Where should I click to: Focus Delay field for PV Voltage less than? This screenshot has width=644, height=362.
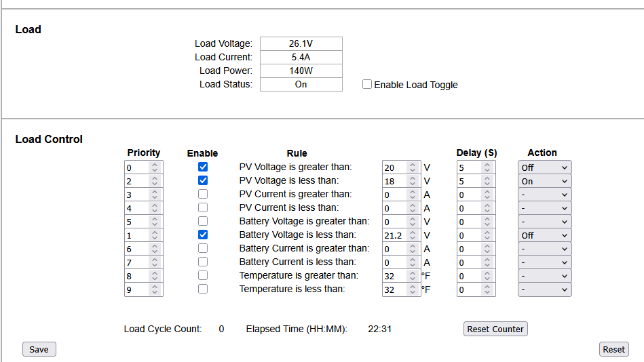(x=476, y=181)
